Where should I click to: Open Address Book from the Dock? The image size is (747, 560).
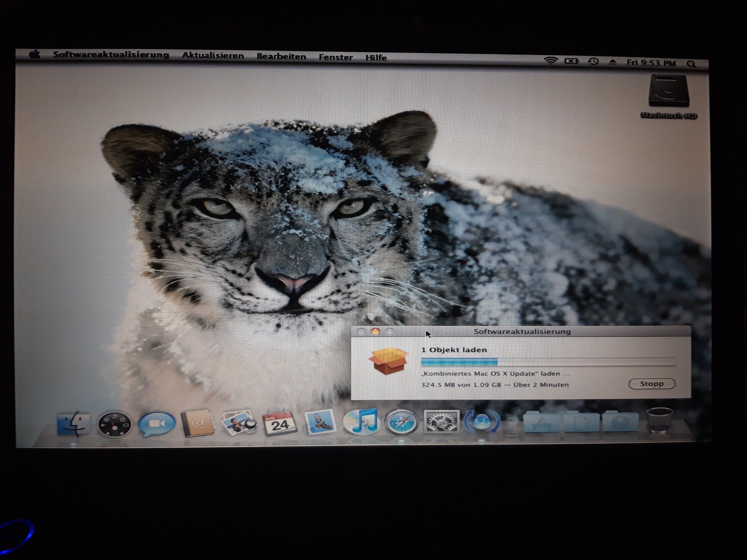click(x=198, y=424)
